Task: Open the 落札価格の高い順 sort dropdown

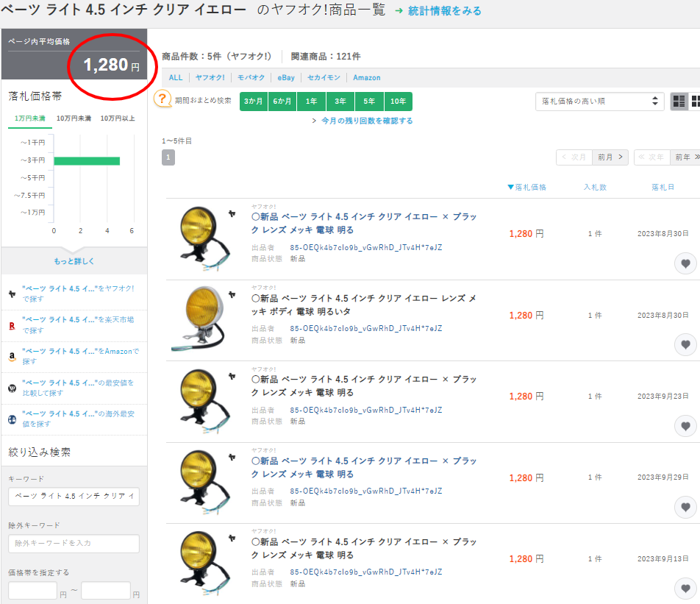Action: [x=599, y=102]
